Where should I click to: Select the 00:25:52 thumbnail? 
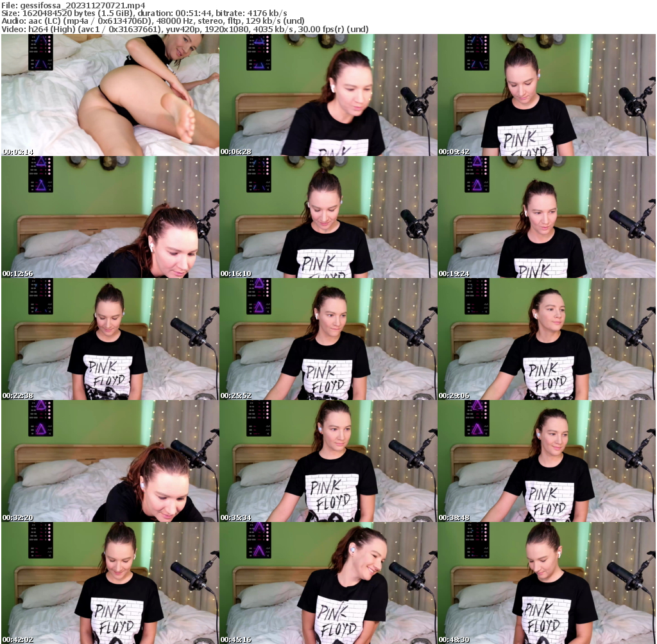pos(328,337)
